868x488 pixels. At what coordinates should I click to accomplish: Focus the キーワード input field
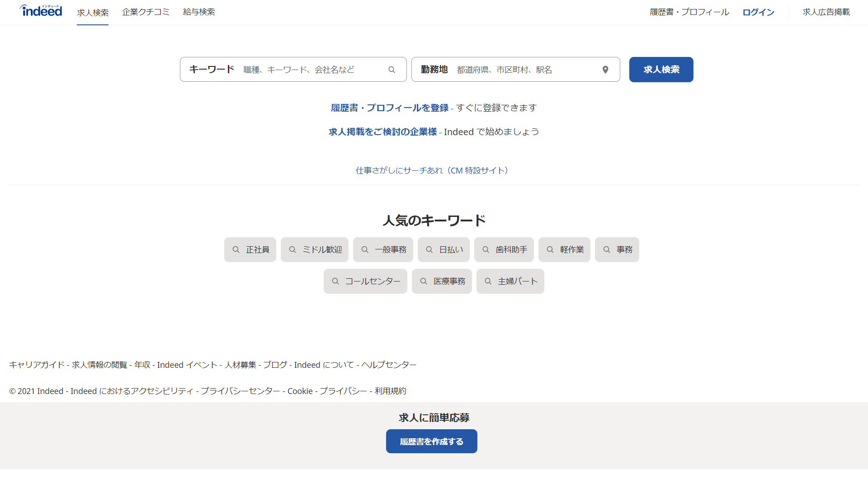point(293,70)
